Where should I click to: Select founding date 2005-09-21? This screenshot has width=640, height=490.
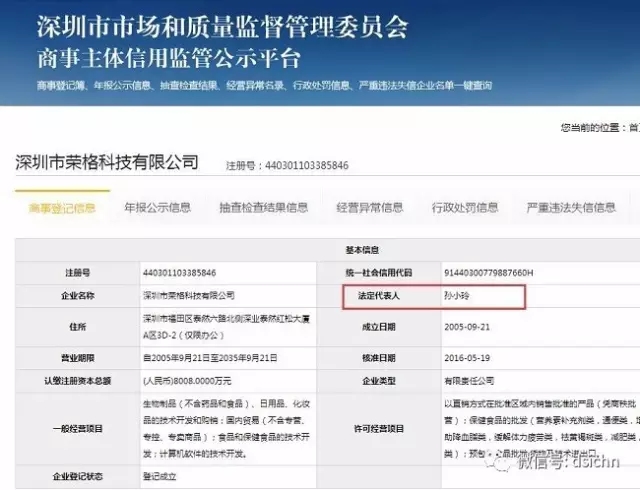pyautogui.click(x=467, y=327)
